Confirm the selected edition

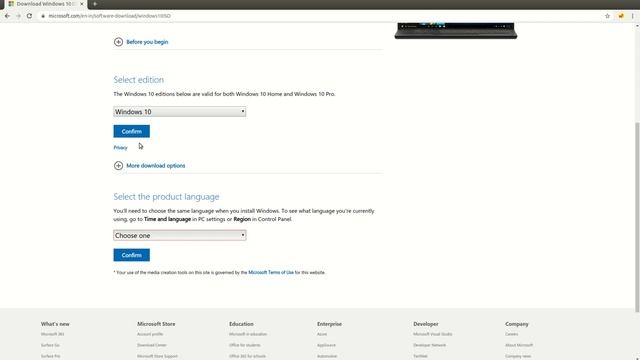131,131
